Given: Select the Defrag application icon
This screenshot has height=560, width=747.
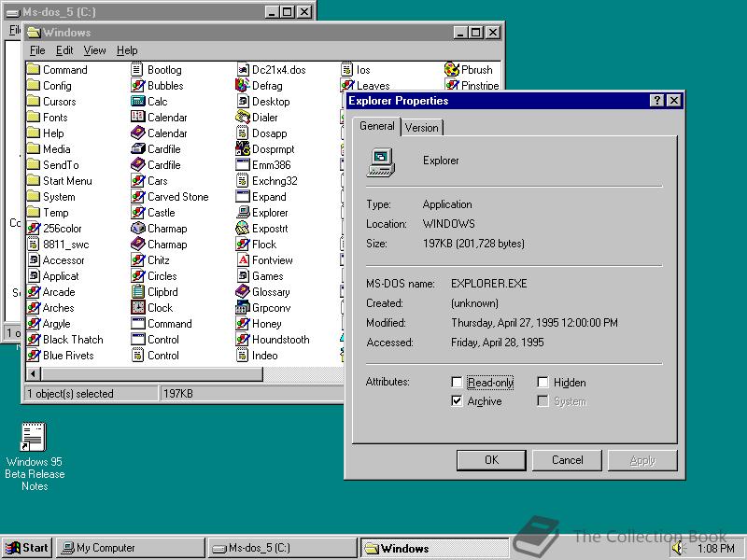Looking at the screenshot, I should click(242, 86).
